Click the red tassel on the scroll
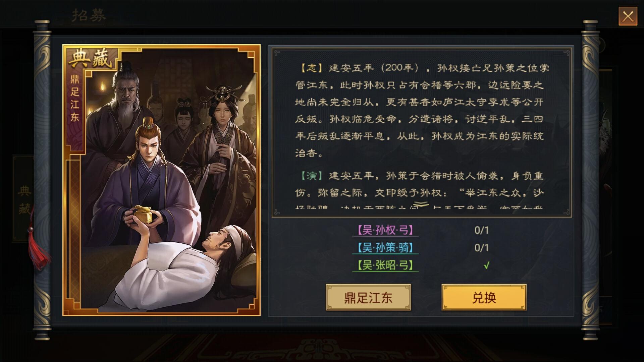Viewport: 644px width, 362px height. 37,248
